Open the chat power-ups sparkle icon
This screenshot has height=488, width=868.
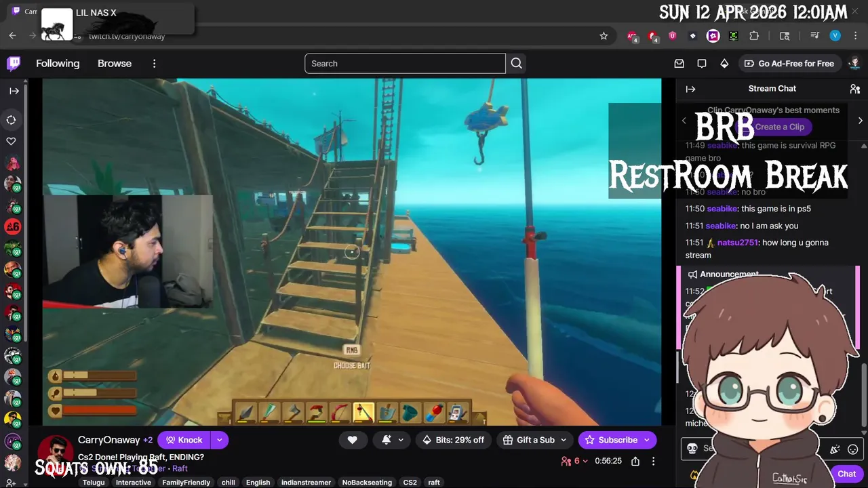835,449
